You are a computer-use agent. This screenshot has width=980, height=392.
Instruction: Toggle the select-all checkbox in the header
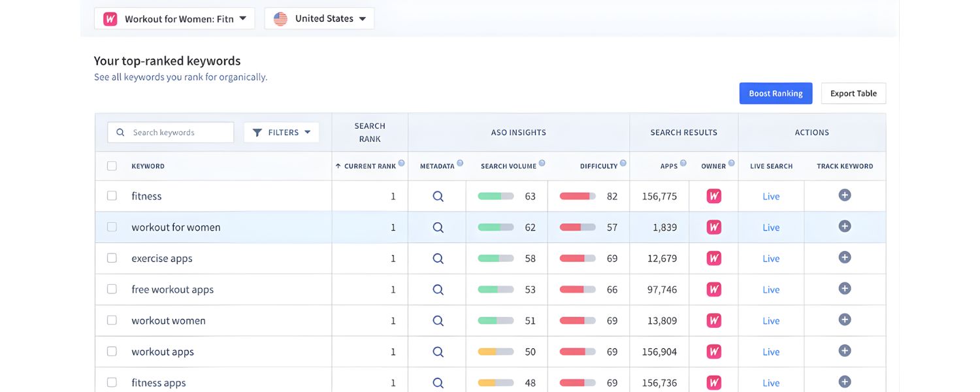click(112, 165)
